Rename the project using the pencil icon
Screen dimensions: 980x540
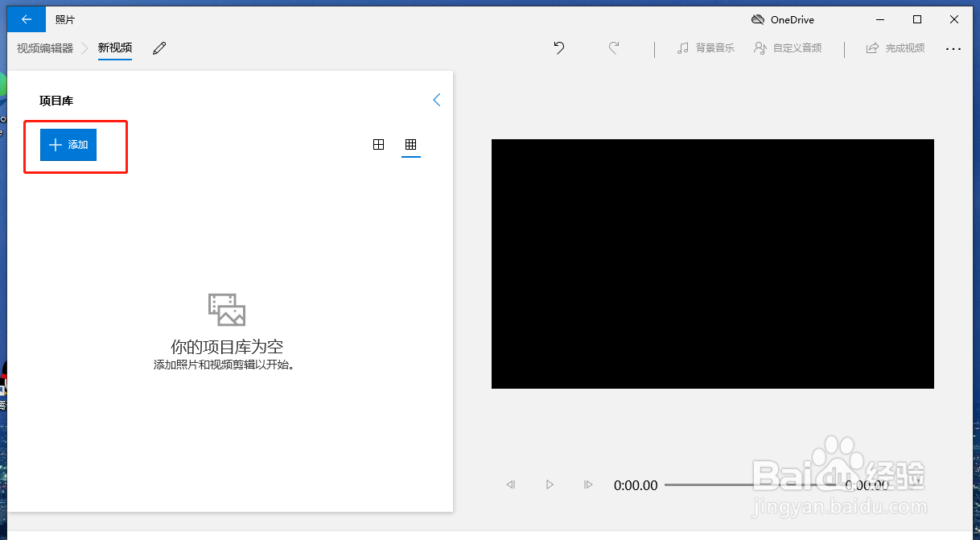(159, 48)
